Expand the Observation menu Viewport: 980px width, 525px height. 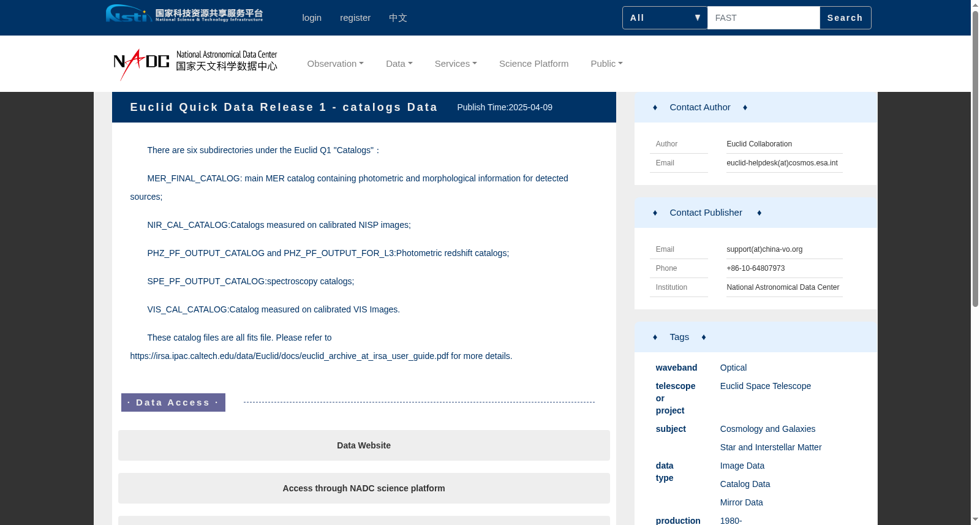(x=336, y=64)
